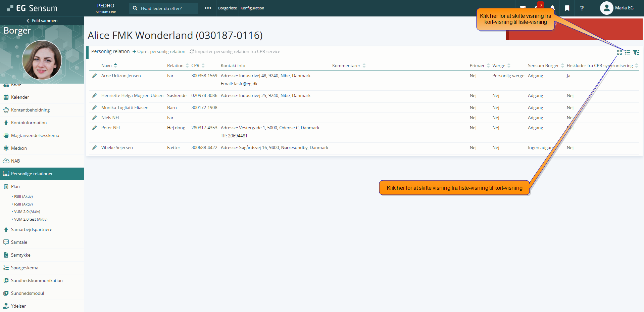
Task: Open Konfiguration menu item
Action: coord(252,8)
